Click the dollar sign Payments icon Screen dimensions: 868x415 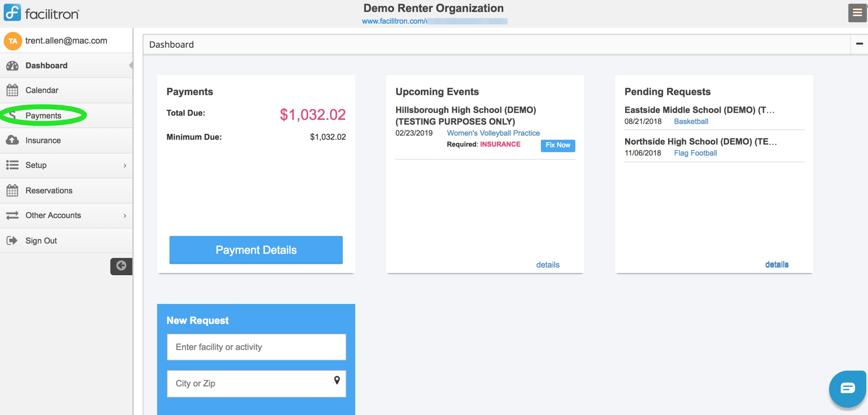tap(12, 115)
